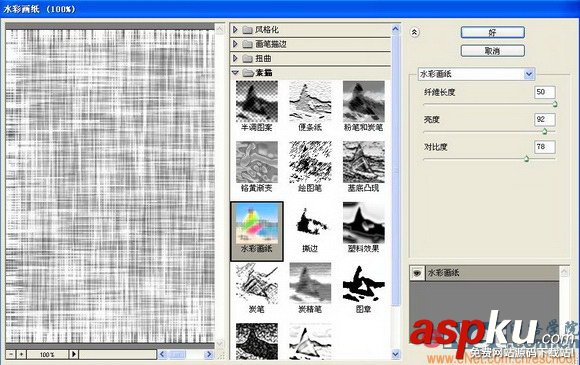
Task: Click the 亮度 value field
Action: [544, 119]
